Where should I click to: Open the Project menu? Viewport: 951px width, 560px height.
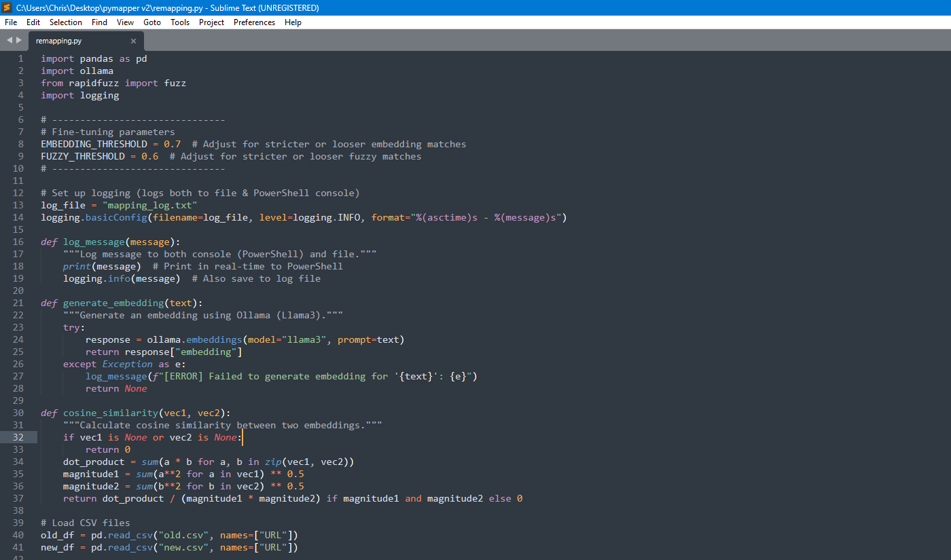coord(212,22)
